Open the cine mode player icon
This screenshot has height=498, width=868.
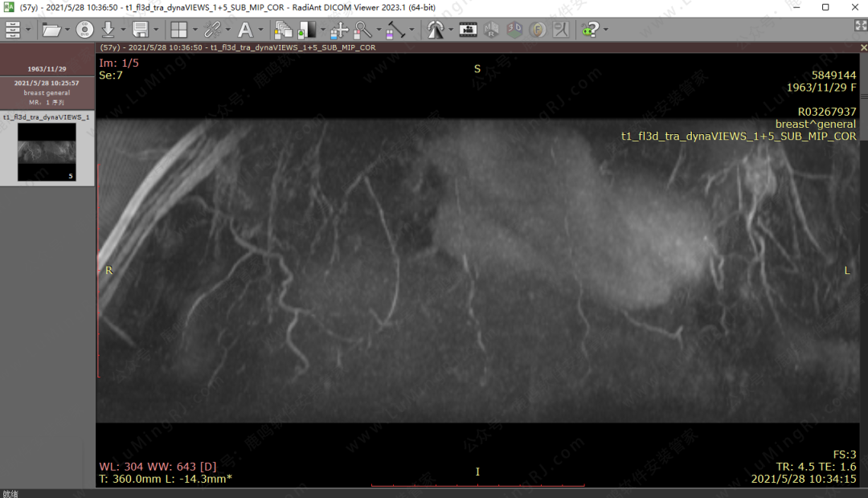(x=469, y=30)
